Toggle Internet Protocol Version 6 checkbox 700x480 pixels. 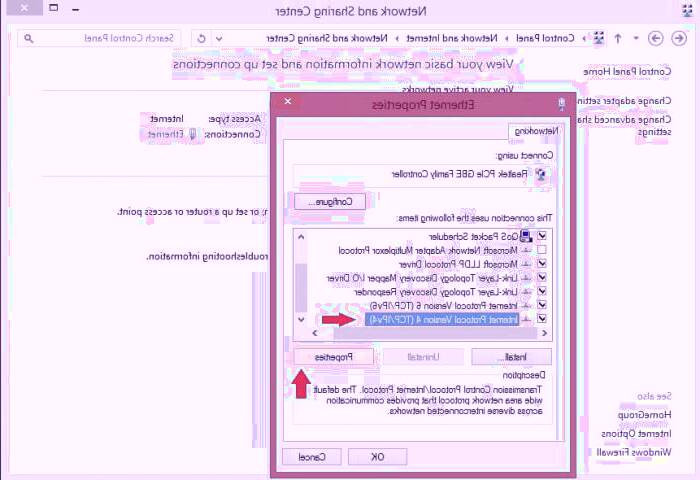point(541,304)
